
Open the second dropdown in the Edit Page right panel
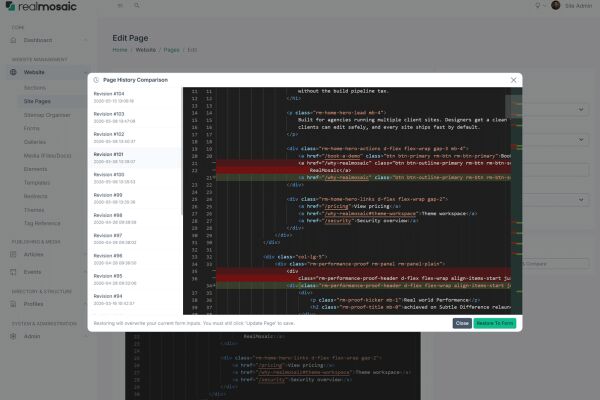(x=556, y=140)
